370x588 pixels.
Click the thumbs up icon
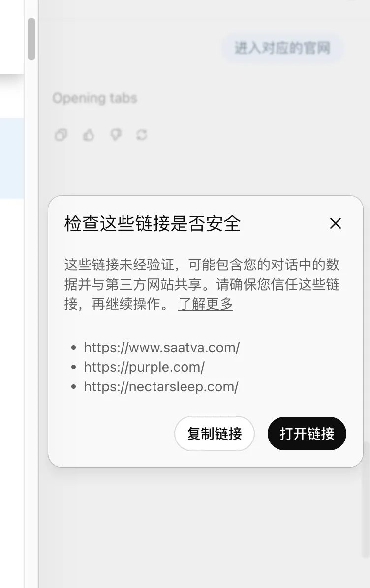point(89,135)
